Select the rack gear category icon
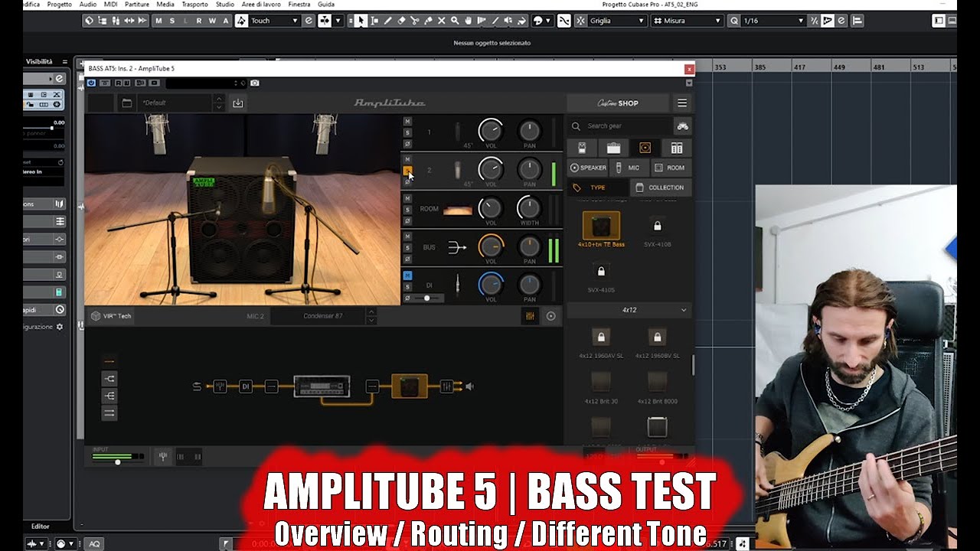This screenshot has width=980, height=551. pyautogui.click(x=677, y=148)
